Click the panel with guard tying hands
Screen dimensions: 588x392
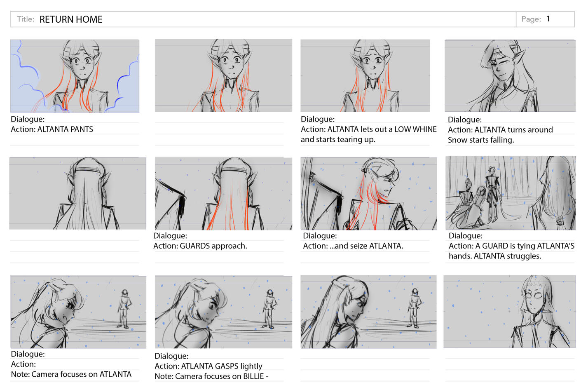point(511,193)
